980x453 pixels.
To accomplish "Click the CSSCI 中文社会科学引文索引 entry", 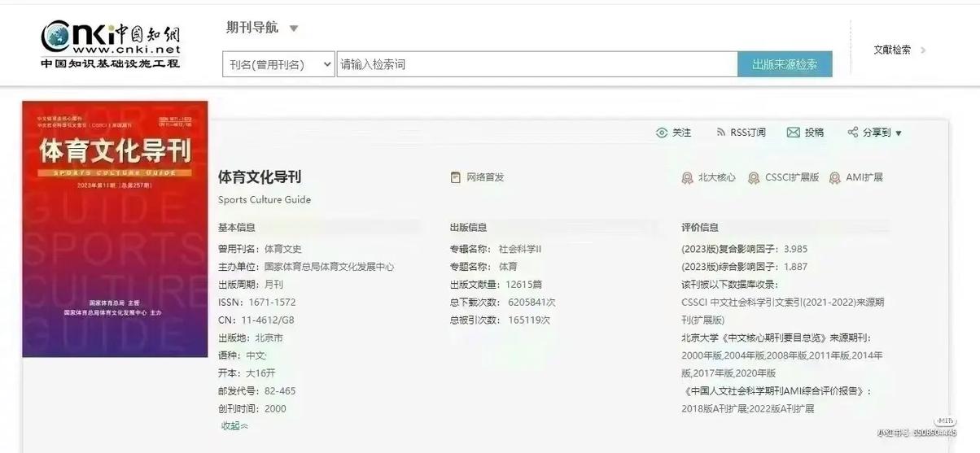I will point(782,311).
